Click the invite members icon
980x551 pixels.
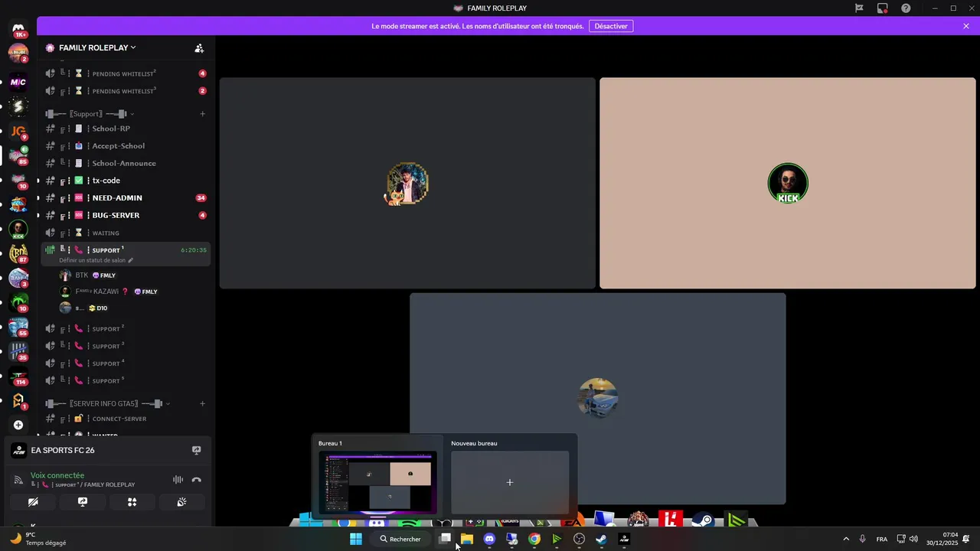tap(199, 47)
